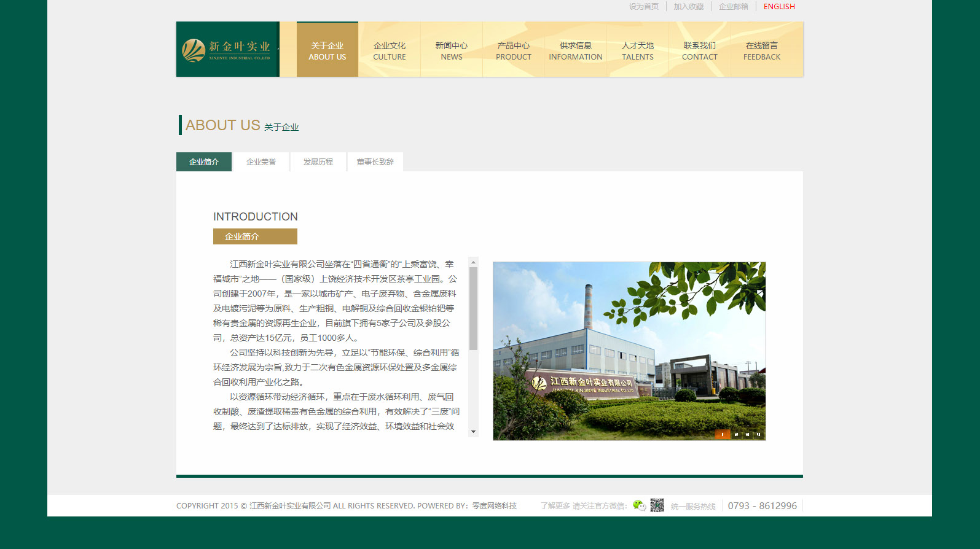Image resolution: width=980 pixels, height=549 pixels.
Task: Show slide 3 of the factory slideshow
Action: point(747,435)
